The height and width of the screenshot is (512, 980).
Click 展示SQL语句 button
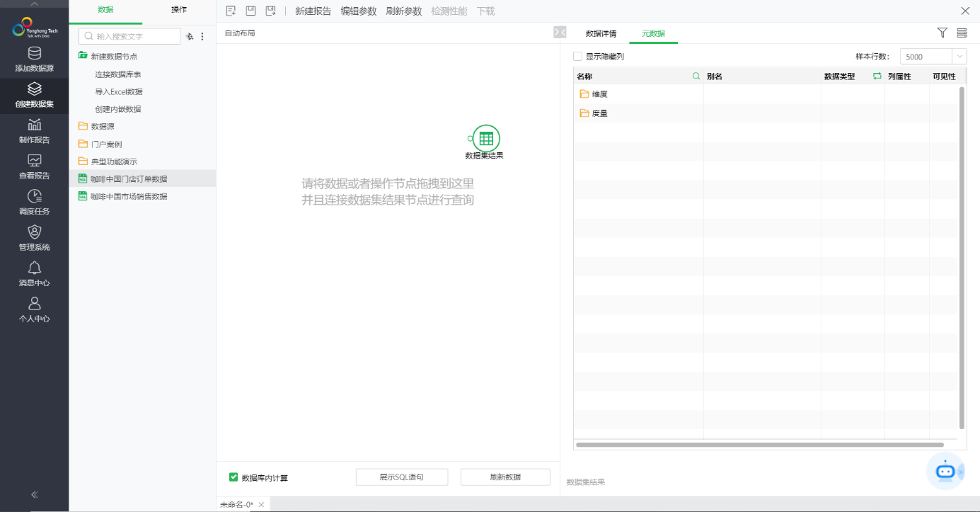click(x=402, y=477)
